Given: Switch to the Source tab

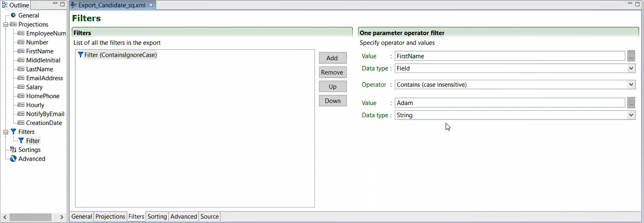Looking at the screenshot, I should tap(209, 217).
